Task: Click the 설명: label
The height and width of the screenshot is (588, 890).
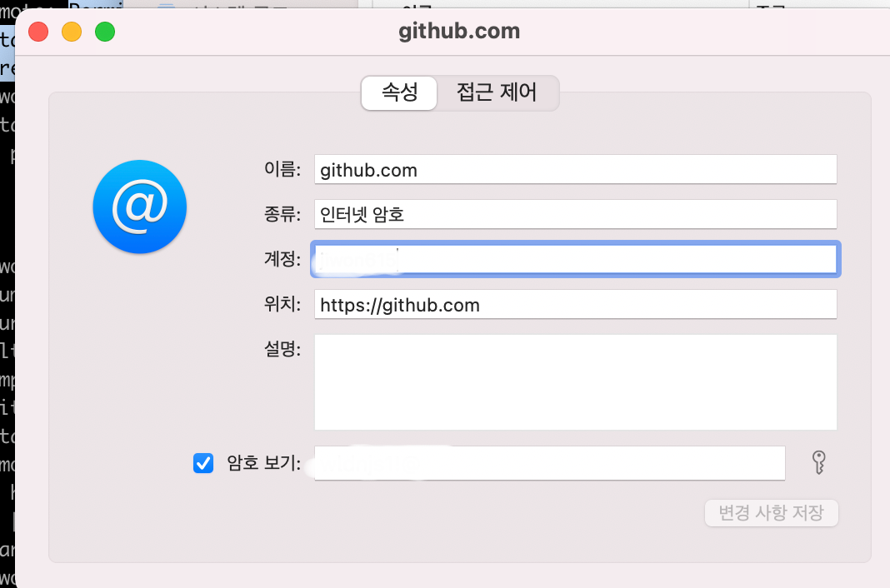Action: [282, 349]
